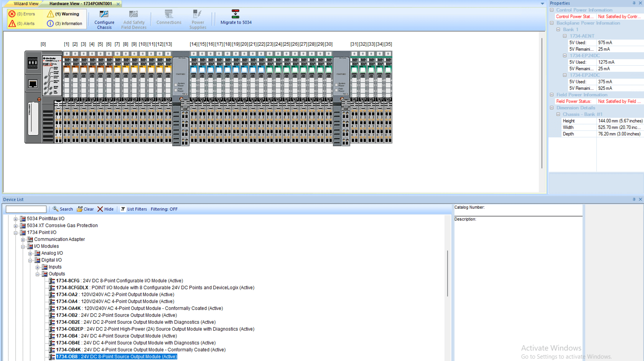
Task: Click the Search icon in Device List
Action: click(x=55, y=209)
